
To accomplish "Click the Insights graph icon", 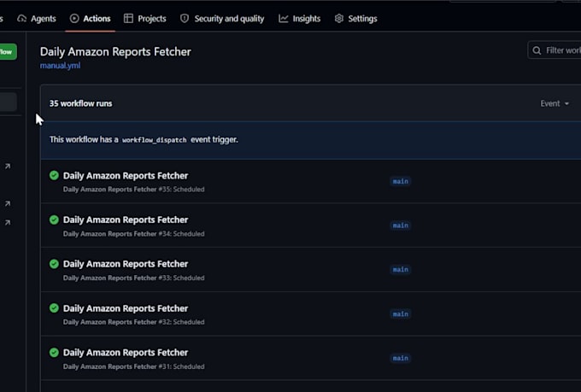I will [x=284, y=19].
